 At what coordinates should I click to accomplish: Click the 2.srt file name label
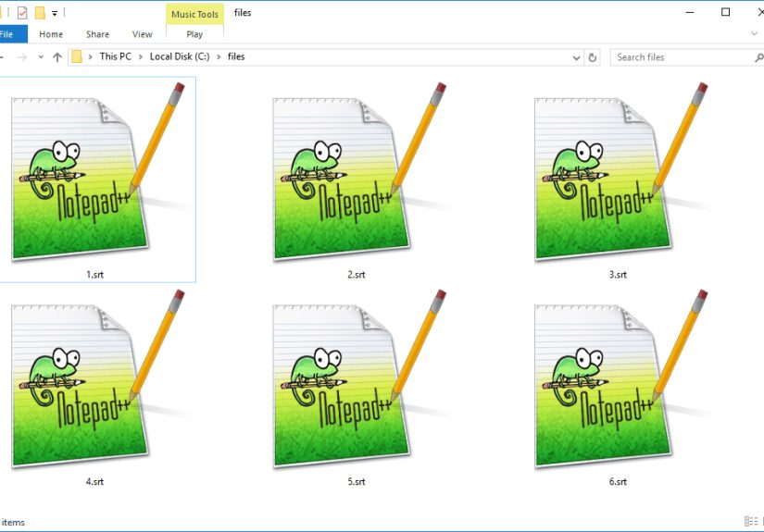[357, 275]
